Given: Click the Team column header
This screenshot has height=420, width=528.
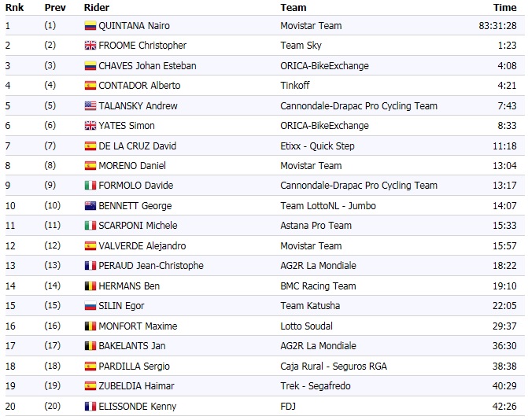Looking at the screenshot, I should pyautogui.click(x=294, y=8).
